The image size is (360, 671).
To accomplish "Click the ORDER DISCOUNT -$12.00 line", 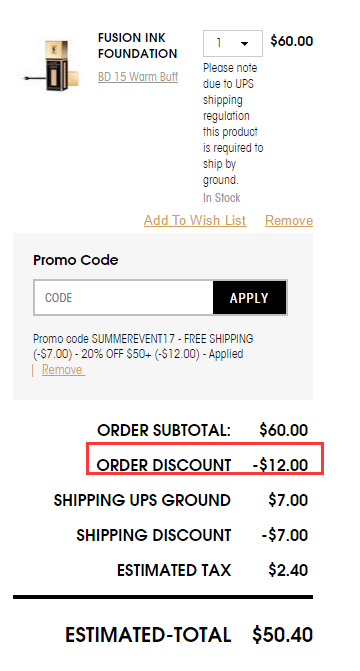I will pos(202,465).
